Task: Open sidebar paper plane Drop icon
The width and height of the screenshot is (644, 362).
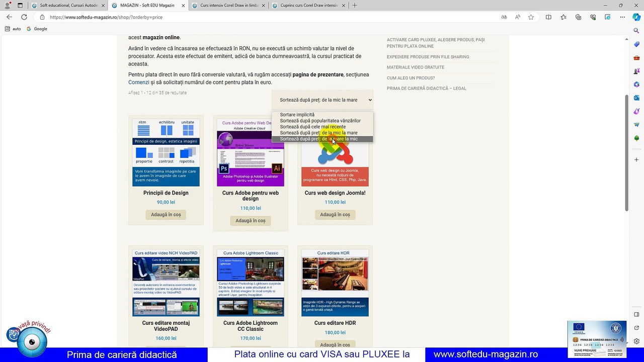Action: (636, 124)
